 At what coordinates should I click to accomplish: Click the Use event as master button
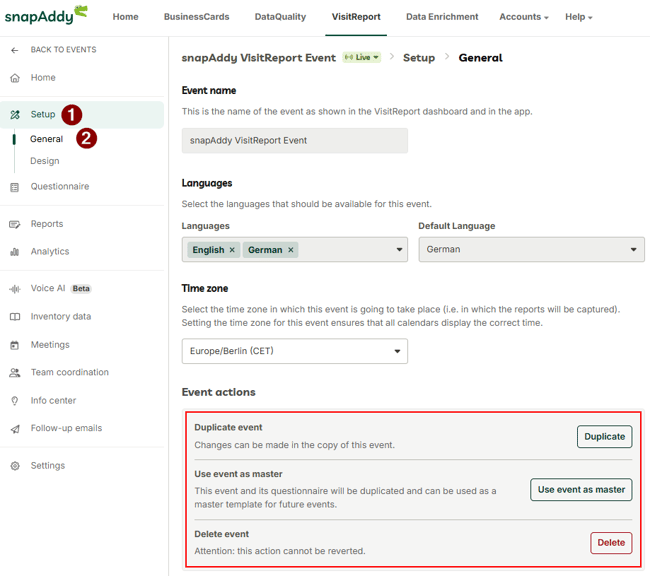point(581,490)
